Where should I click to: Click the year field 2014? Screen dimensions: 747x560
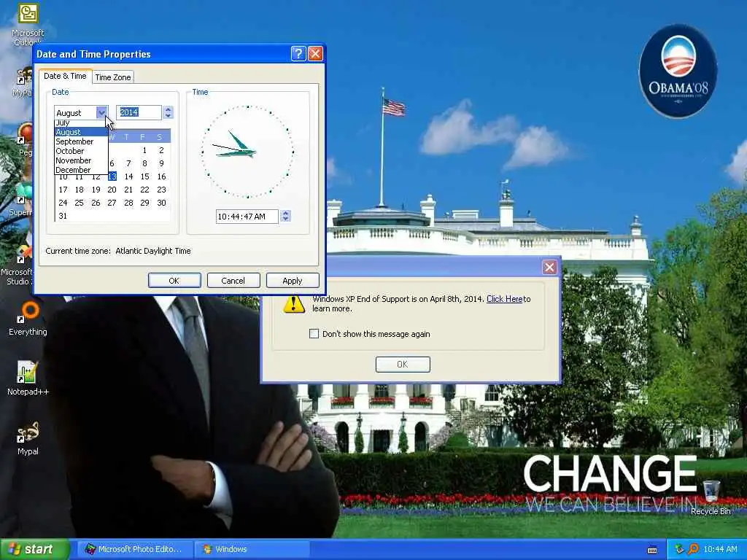tap(139, 112)
